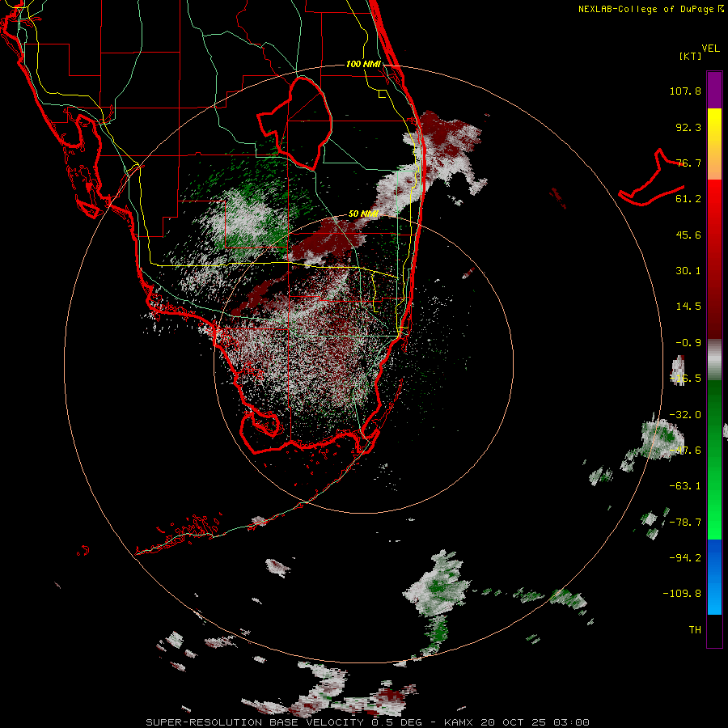Pick the black TH color bar segment
Screen dimensions: 728x728
tap(714, 630)
